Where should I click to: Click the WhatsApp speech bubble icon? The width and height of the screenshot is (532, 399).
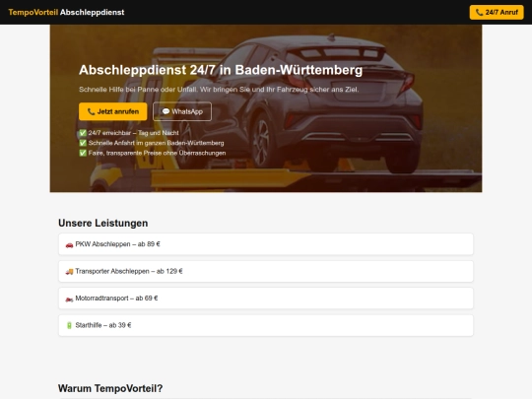(166, 111)
